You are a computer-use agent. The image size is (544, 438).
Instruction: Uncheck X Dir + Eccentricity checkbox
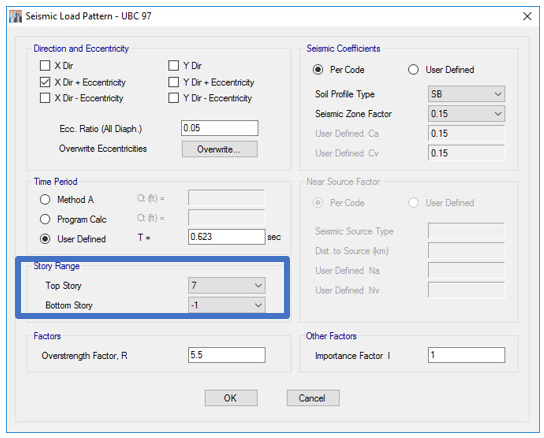click(45, 82)
